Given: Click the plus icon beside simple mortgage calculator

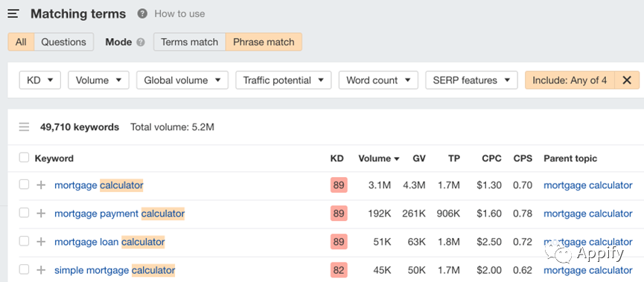Looking at the screenshot, I should click(41, 270).
